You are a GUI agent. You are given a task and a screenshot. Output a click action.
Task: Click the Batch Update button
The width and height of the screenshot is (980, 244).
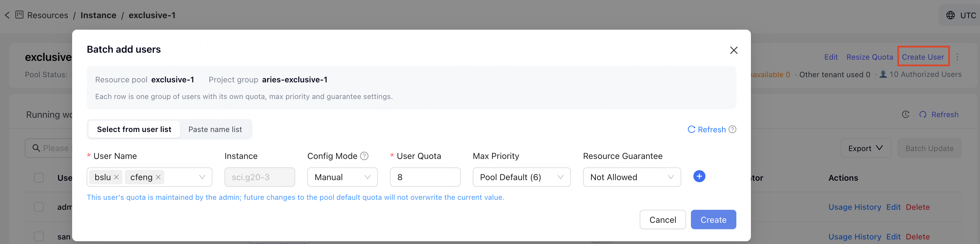[x=929, y=148]
